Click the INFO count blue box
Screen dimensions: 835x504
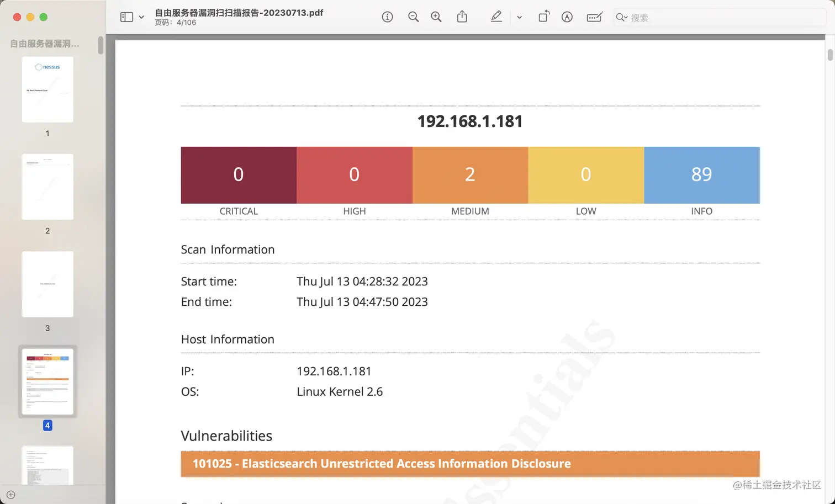702,175
